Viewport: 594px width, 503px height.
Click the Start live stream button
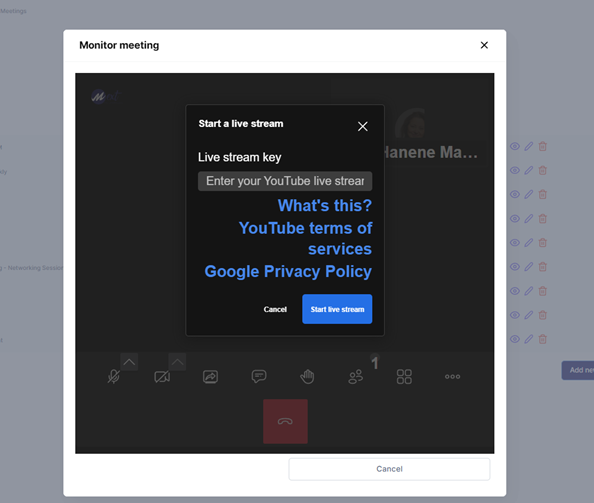(x=337, y=309)
